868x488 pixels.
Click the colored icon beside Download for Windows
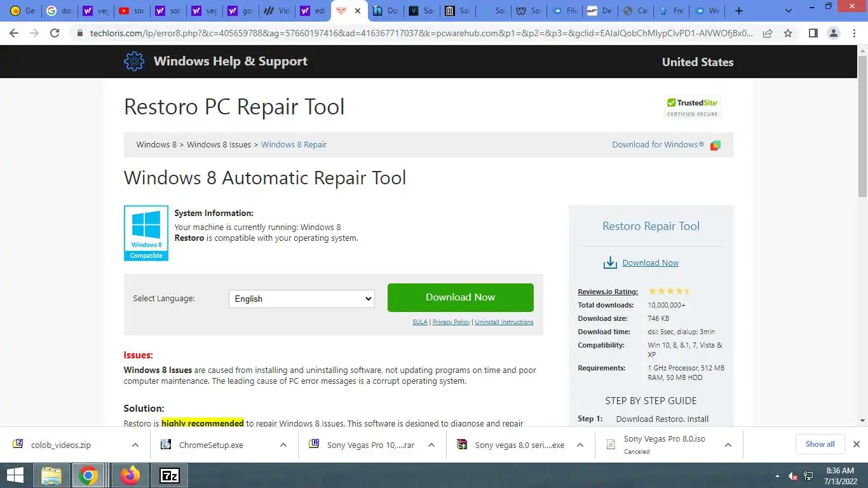point(715,145)
